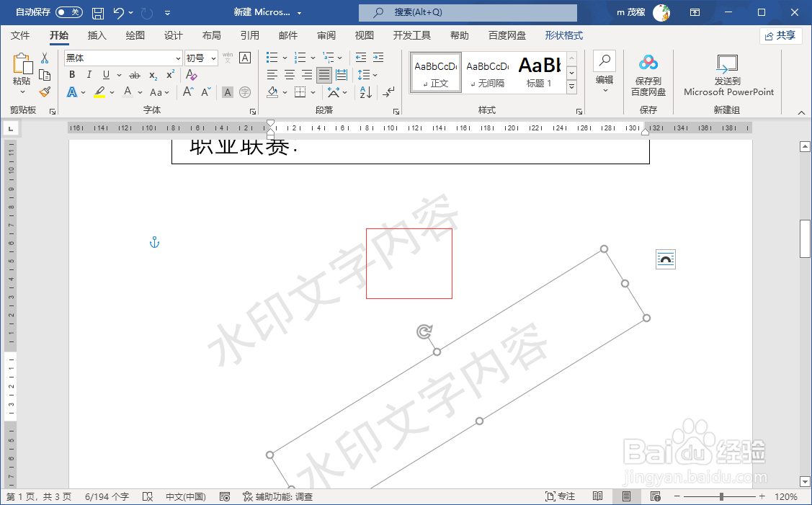Decrease paragraph indent
Screen dimensions: 812x505
tap(361, 58)
